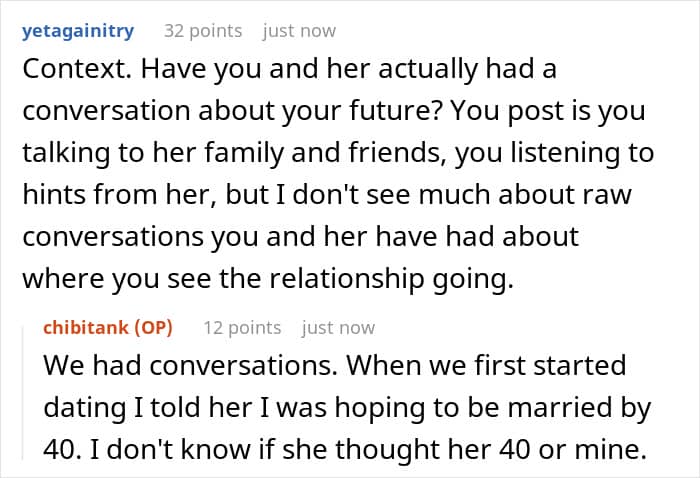Click the line 'where you see the relationship going.'
Viewport: 700px width, 478px height.
coord(268,279)
